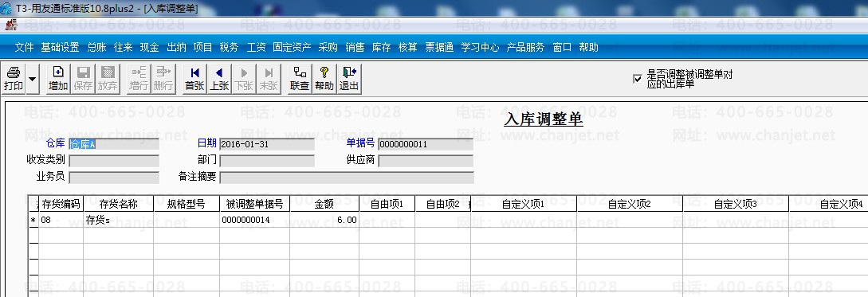
Task: Open the print options dropdown arrow
Action: point(32,79)
